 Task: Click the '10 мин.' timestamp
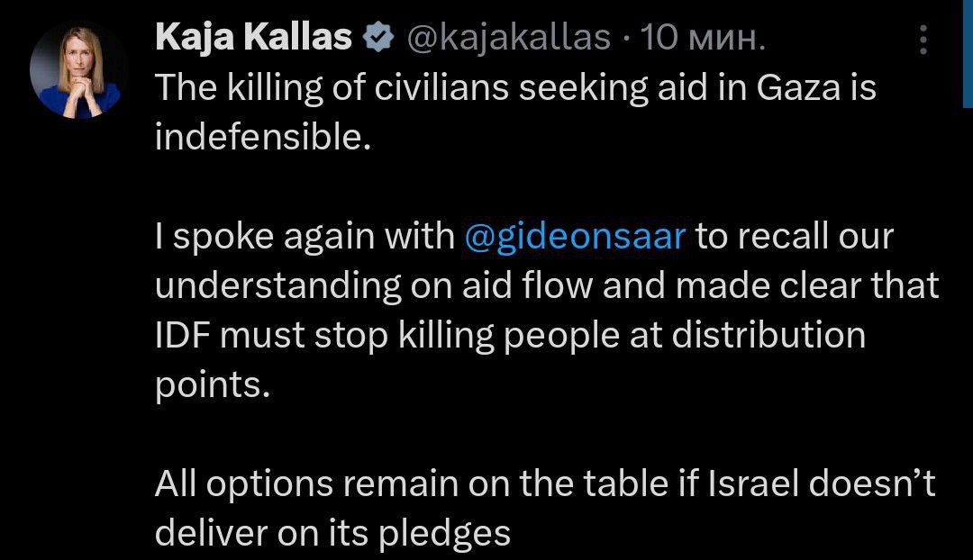(703, 38)
